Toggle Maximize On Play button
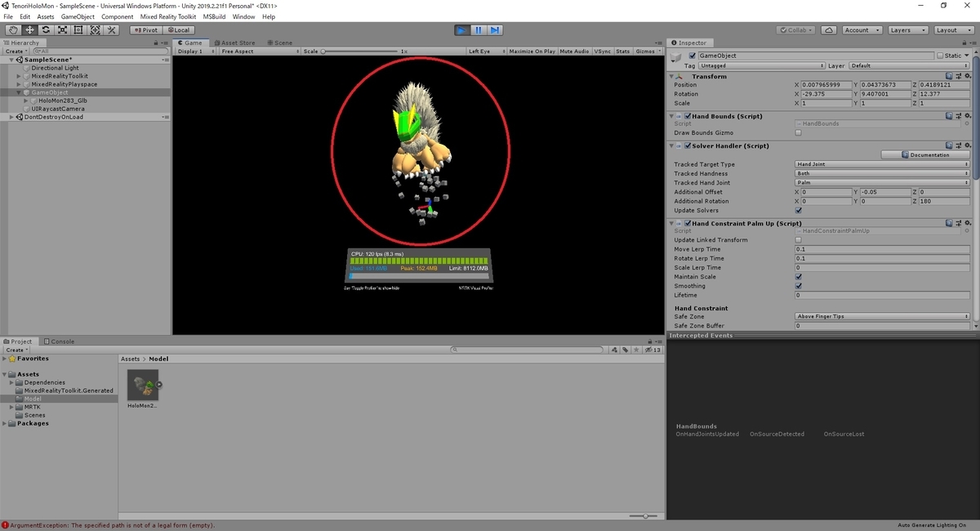980x531 pixels. click(532, 51)
